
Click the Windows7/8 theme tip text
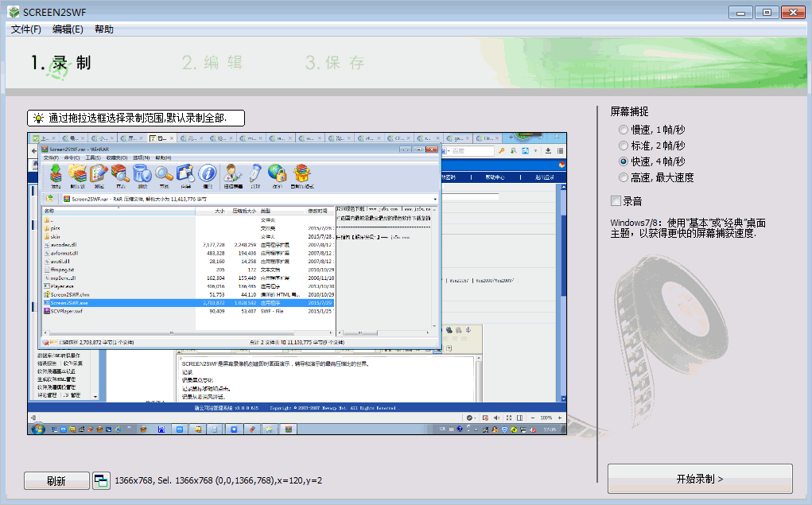pos(688,228)
